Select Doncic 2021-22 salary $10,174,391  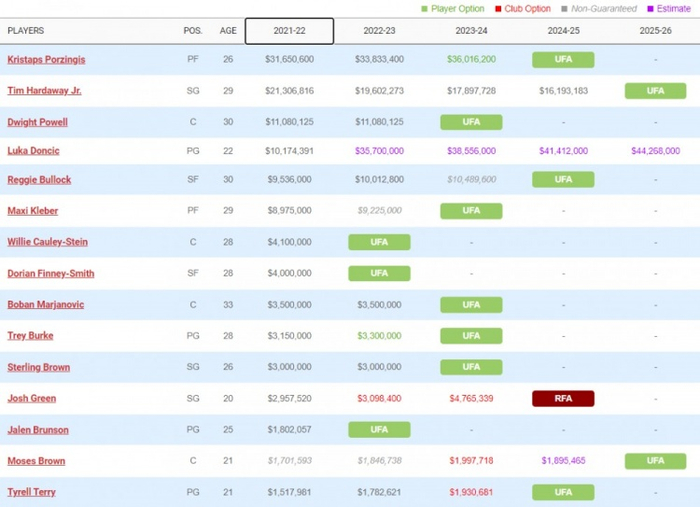[x=289, y=151]
